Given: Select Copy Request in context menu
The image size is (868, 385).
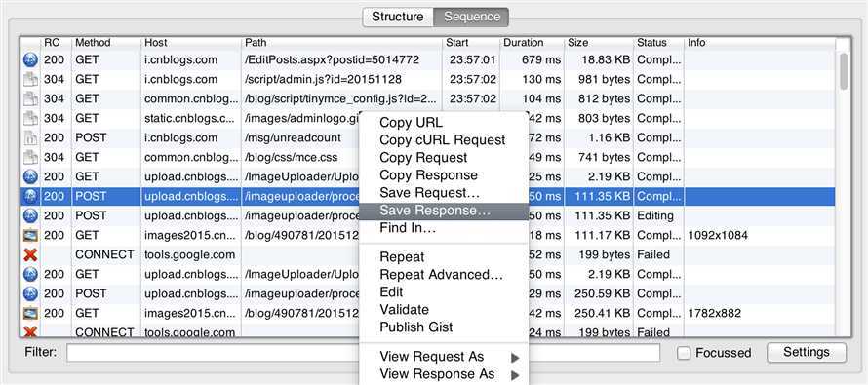Looking at the screenshot, I should pos(423,158).
